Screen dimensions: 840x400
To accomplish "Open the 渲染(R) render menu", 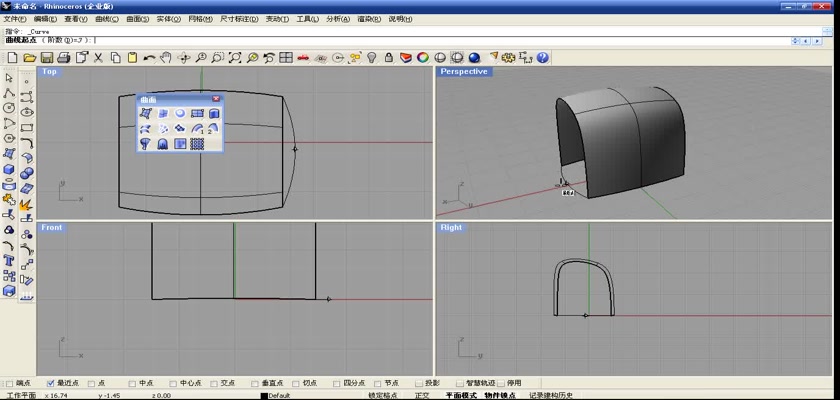I will [x=368, y=19].
